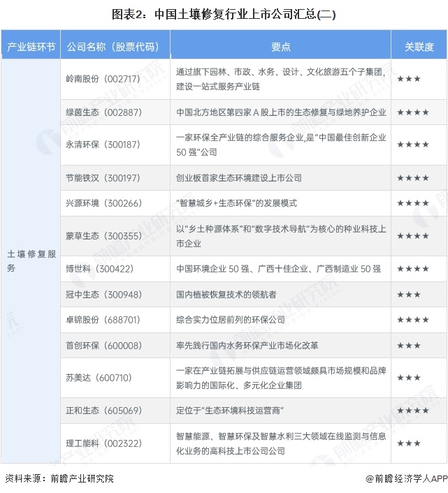Image resolution: width=448 pixels, height=493 pixels.
Task: Click the description 率先践行国内水务环保产业市场化改革
Action: click(247, 346)
